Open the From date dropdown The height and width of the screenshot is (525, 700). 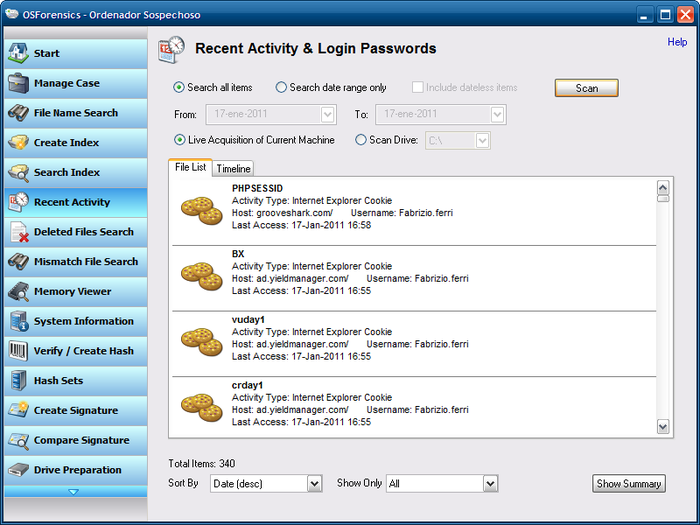pyautogui.click(x=327, y=114)
